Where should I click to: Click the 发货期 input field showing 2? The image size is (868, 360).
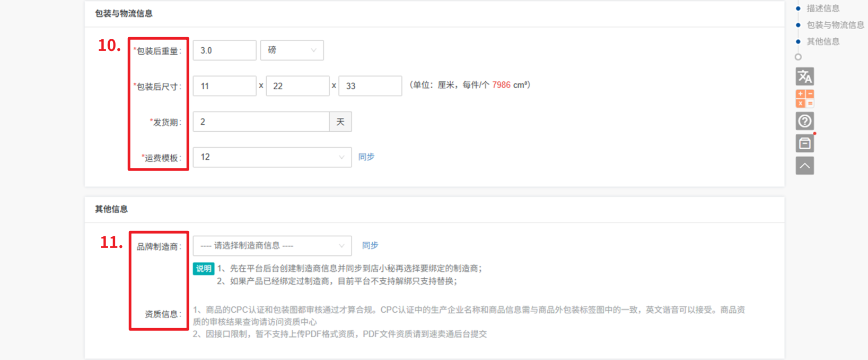261,122
